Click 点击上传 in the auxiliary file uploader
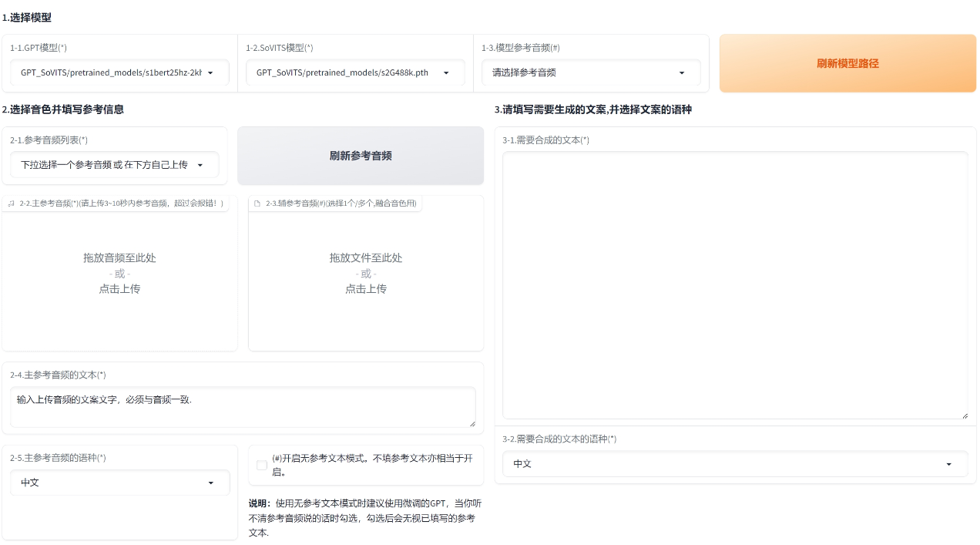The height and width of the screenshot is (545, 980). pyautogui.click(x=365, y=288)
